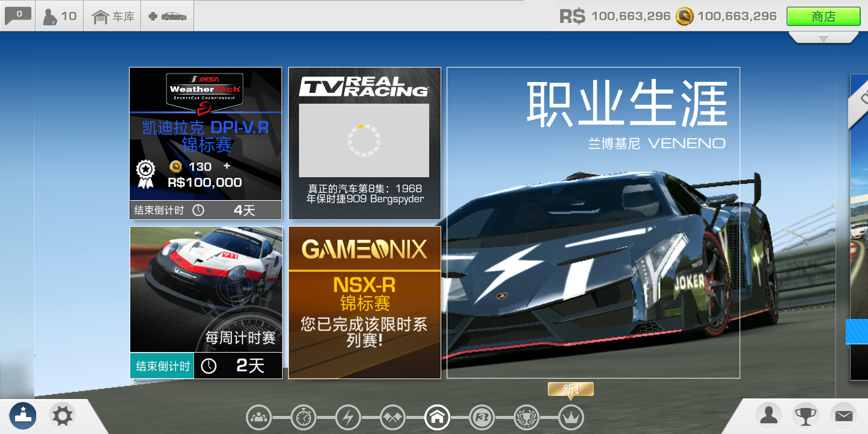
Task: Open the chat messages bubble showing 0
Action: [17, 16]
